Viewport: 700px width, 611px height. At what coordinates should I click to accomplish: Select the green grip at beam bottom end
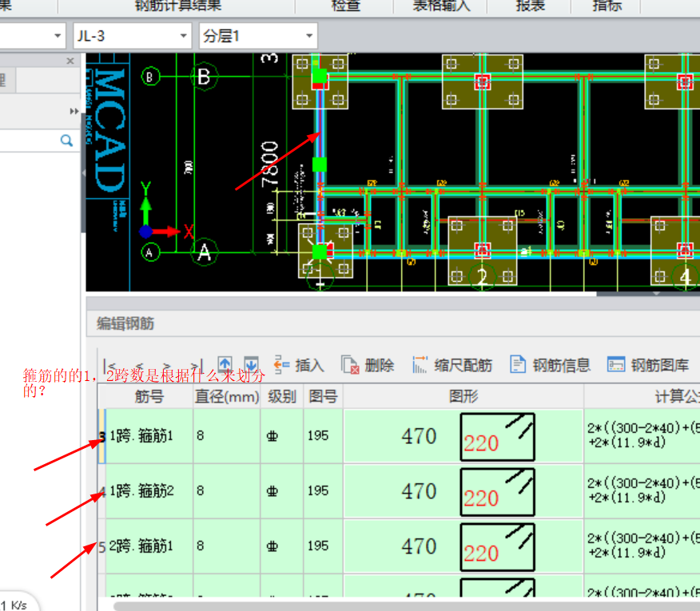(320, 252)
